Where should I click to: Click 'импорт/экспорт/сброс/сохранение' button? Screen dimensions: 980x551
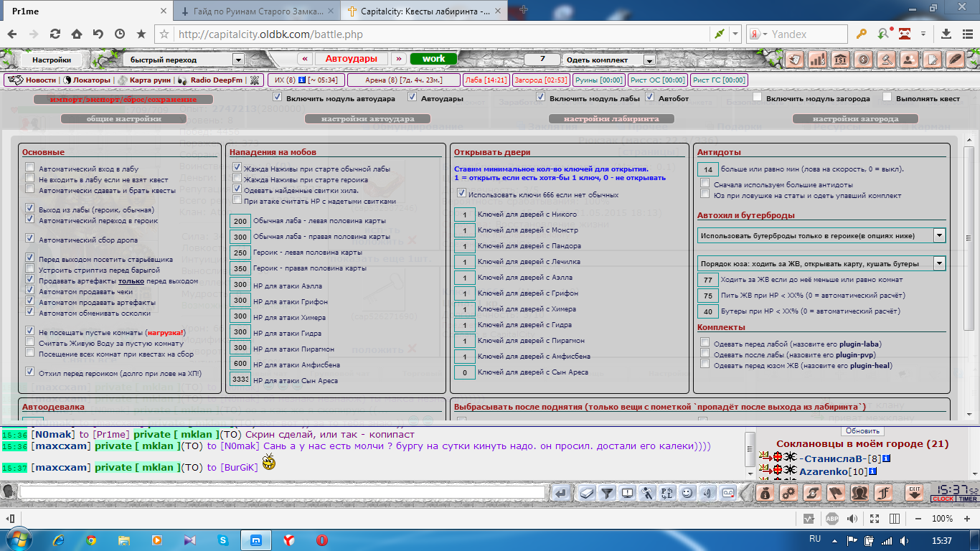pyautogui.click(x=123, y=100)
